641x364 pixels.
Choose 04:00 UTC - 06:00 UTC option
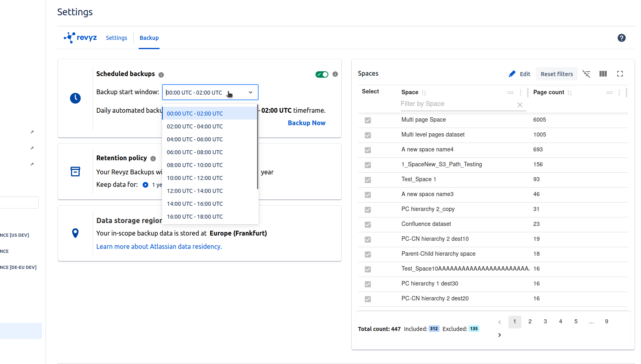[x=195, y=139]
